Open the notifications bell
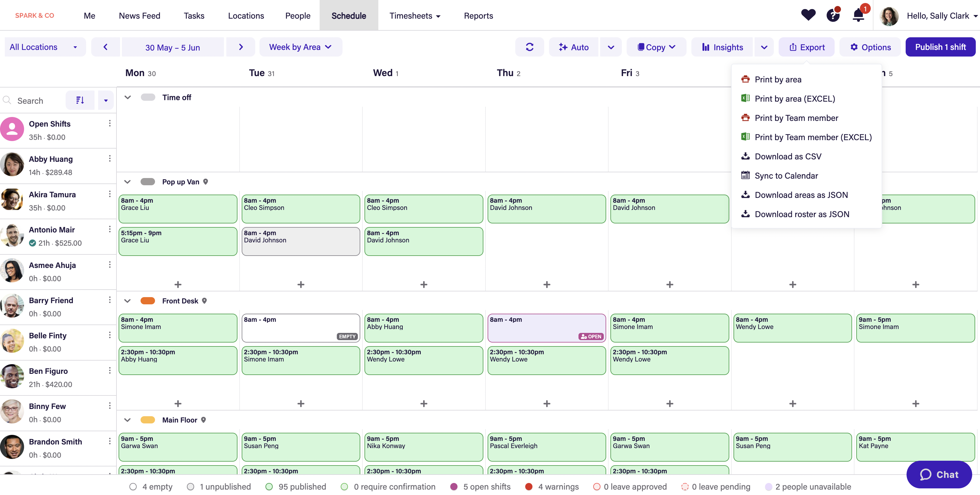The image size is (980, 495). (x=858, y=15)
